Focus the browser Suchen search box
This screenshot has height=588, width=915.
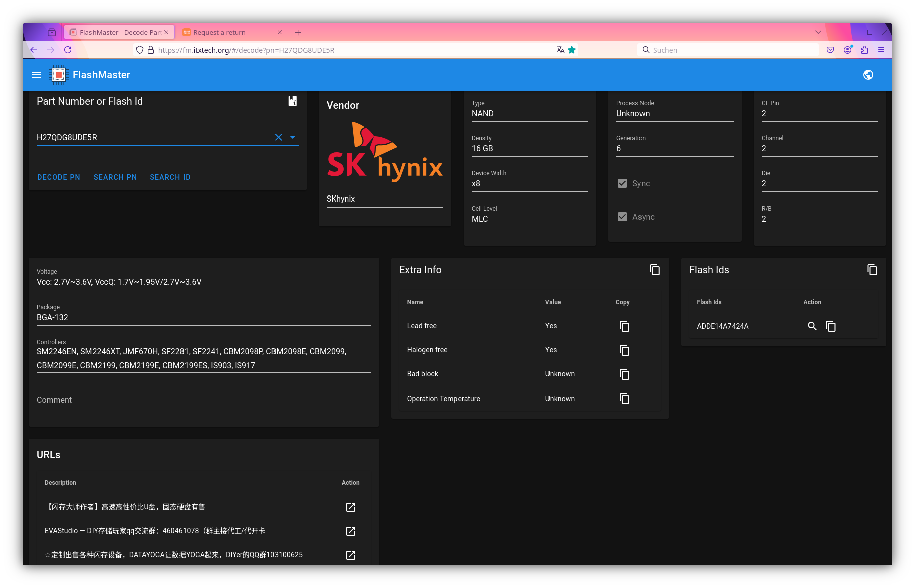coord(729,50)
